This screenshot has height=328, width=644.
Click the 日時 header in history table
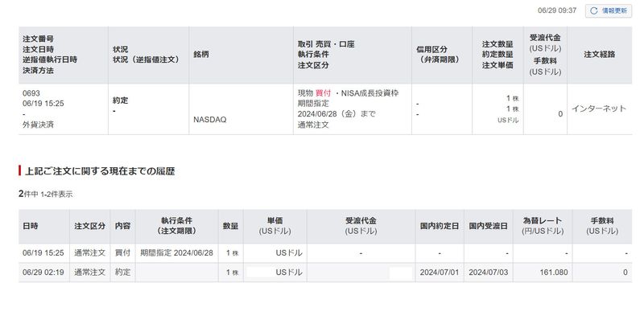(31, 226)
